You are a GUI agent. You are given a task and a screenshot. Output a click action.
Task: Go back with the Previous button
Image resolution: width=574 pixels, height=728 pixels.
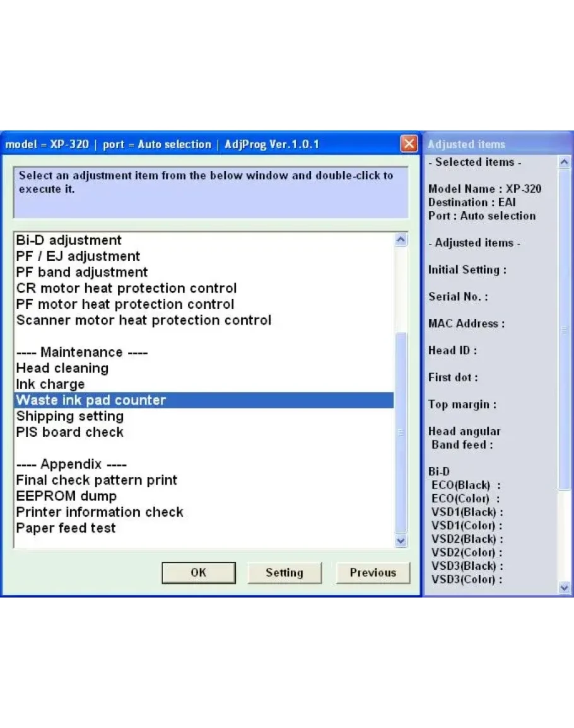click(x=373, y=572)
